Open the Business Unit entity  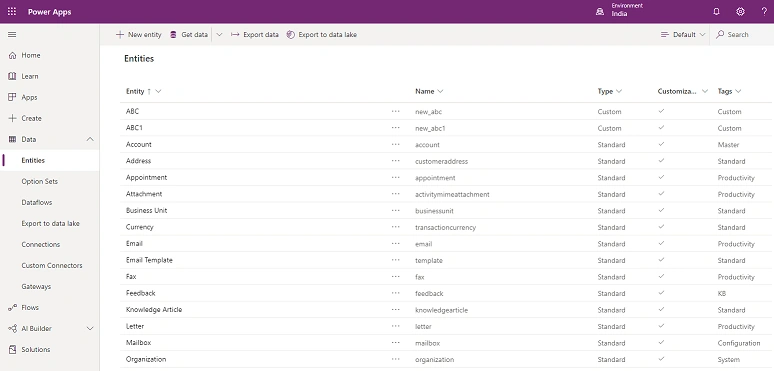[x=146, y=211]
